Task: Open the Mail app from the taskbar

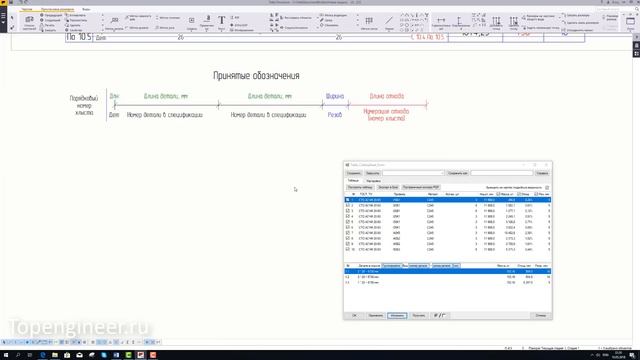Action: (x=79, y=355)
